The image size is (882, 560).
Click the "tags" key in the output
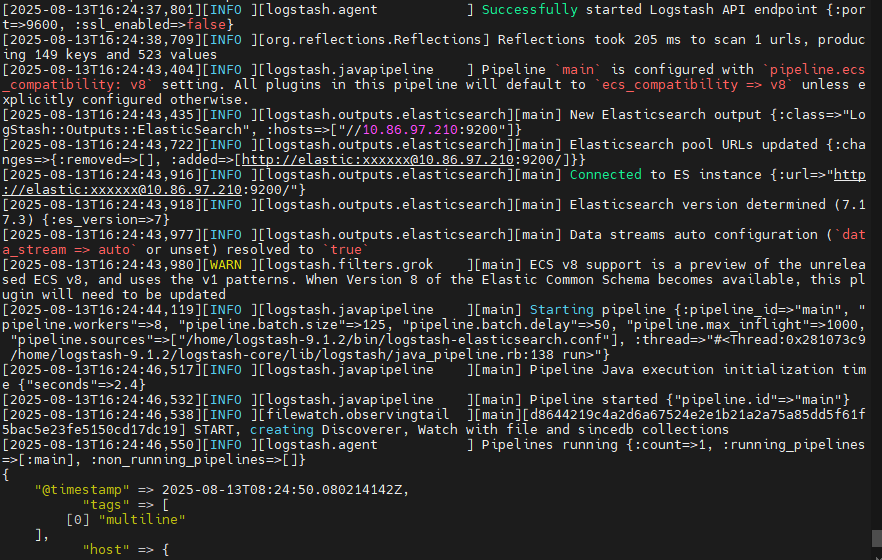(x=106, y=504)
